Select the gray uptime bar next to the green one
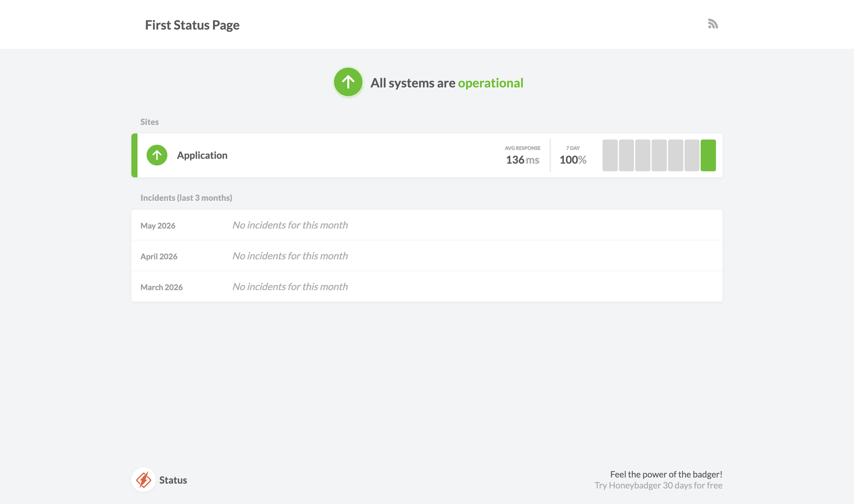The image size is (854, 504). tap(692, 155)
